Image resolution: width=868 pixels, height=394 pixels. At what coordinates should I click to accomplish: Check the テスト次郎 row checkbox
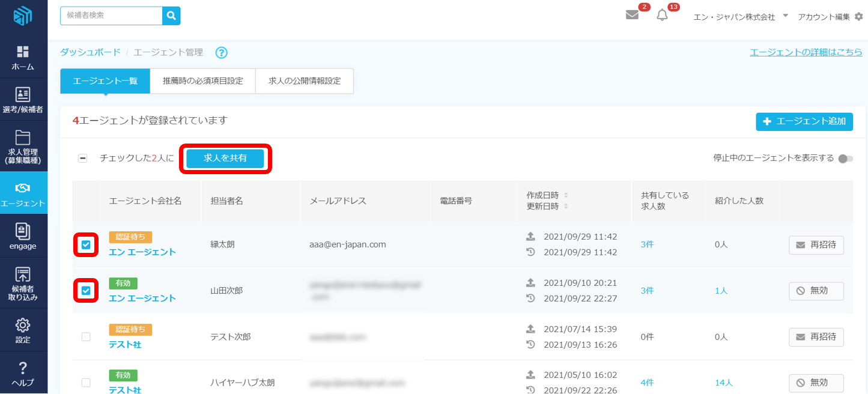(86, 337)
